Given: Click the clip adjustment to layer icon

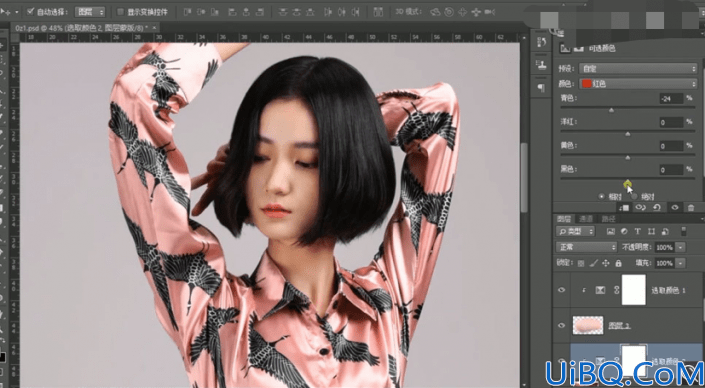Looking at the screenshot, I should [x=624, y=207].
